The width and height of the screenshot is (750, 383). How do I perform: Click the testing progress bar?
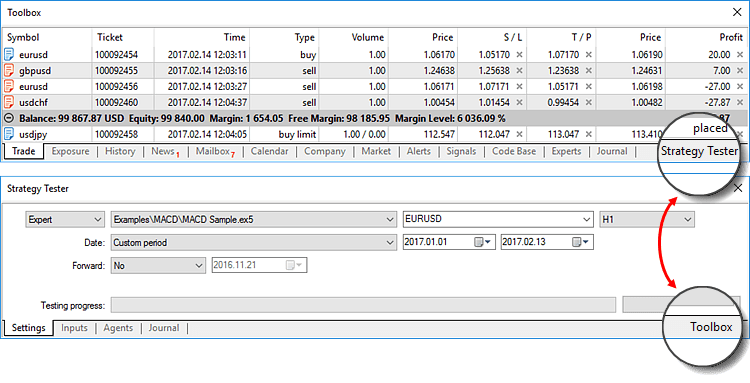click(363, 305)
